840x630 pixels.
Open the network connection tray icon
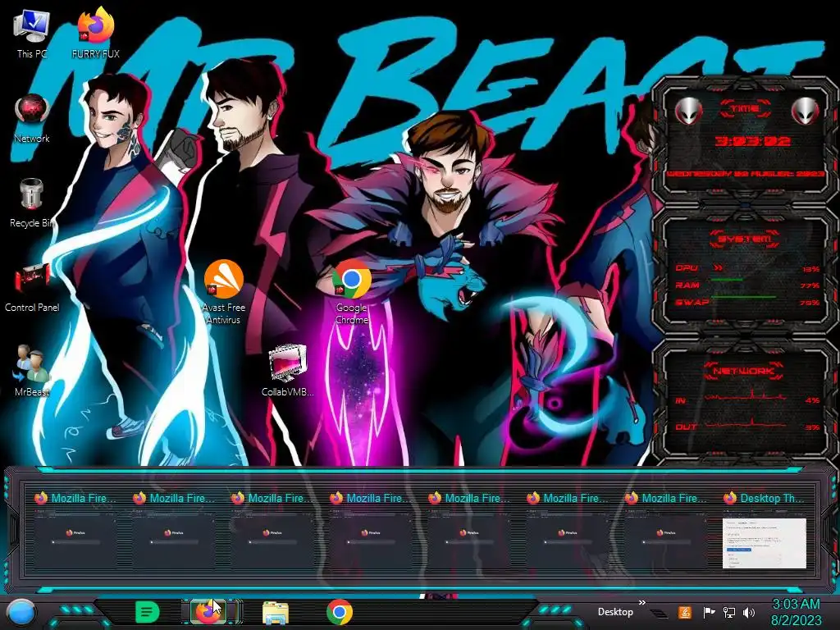729,612
